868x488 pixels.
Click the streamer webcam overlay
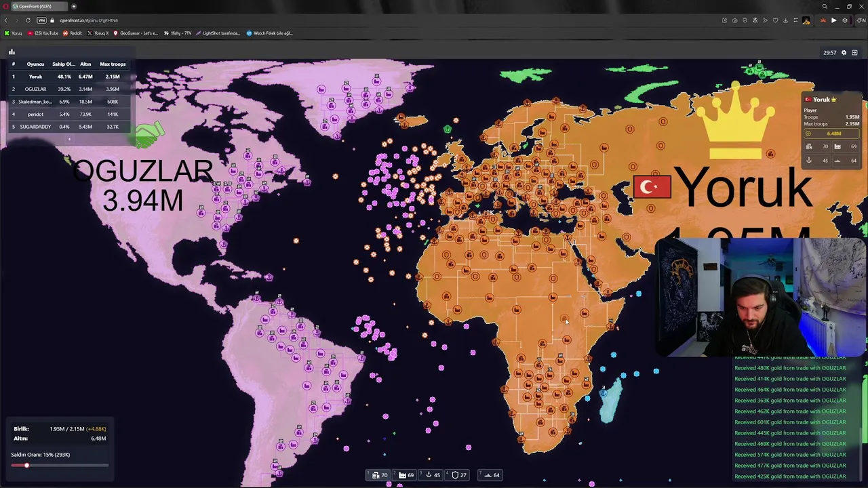pyautogui.click(x=761, y=297)
